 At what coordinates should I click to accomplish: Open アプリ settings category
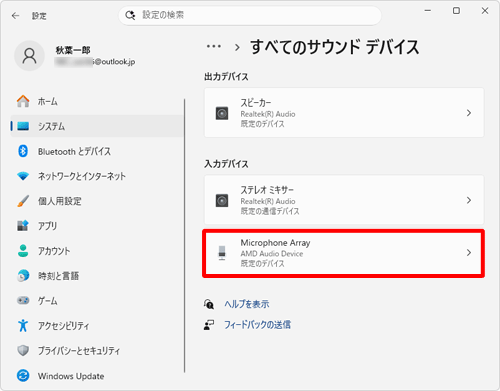click(x=97, y=226)
